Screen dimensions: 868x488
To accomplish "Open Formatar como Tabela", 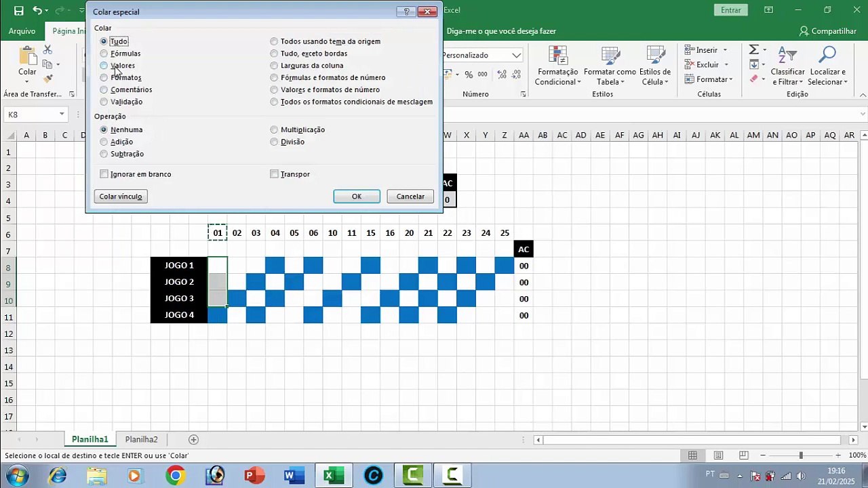I will click(x=610, y=66).
